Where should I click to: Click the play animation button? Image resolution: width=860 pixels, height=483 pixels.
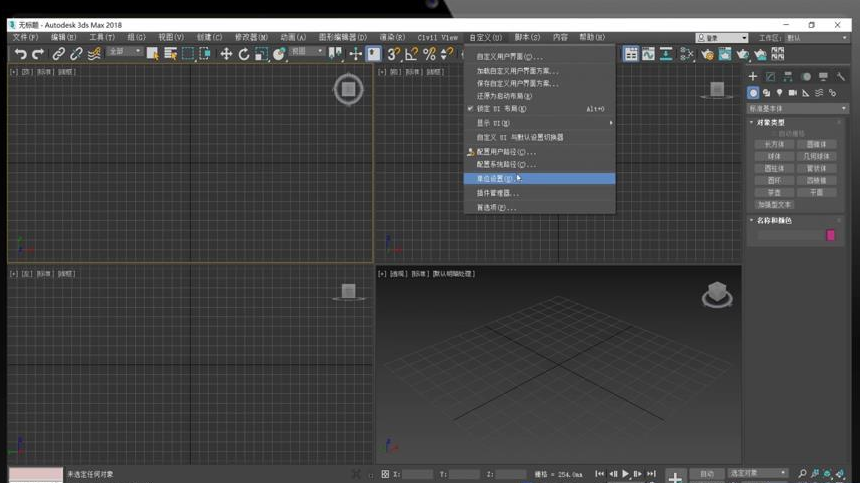coord(625,474)
